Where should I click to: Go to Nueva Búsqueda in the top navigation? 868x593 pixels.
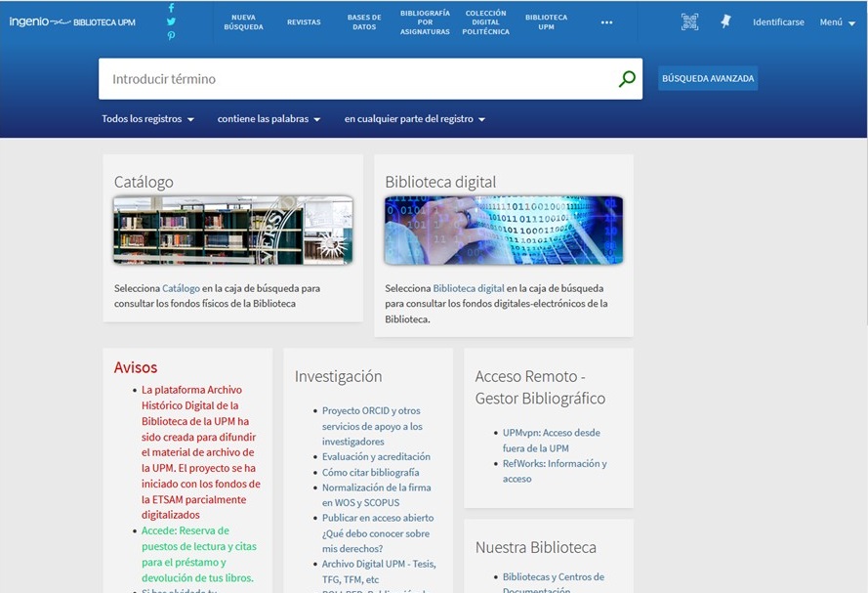tap(243, 22)
